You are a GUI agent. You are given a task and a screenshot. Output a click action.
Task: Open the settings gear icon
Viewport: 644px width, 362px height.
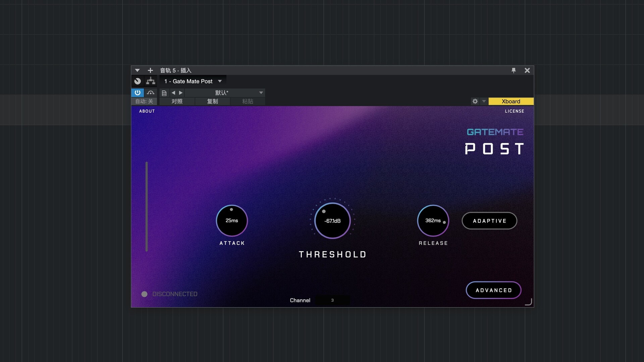pyautogui.click(x=475, y=101)
